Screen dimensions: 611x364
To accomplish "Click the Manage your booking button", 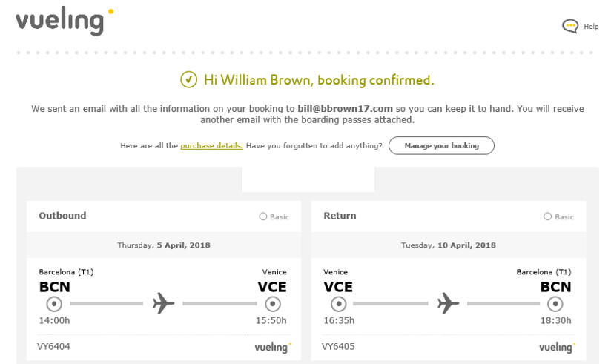I will pos(441,145).
